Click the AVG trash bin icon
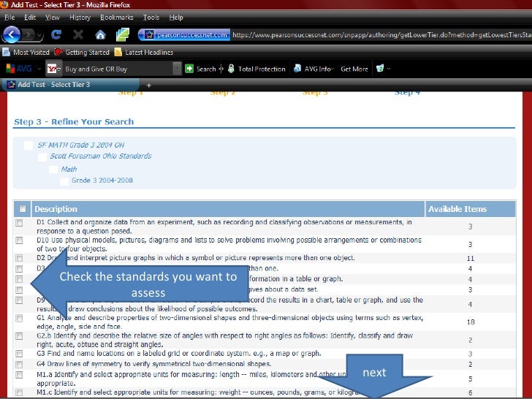Viewport: 532px width, 399px height. (380, 69)
